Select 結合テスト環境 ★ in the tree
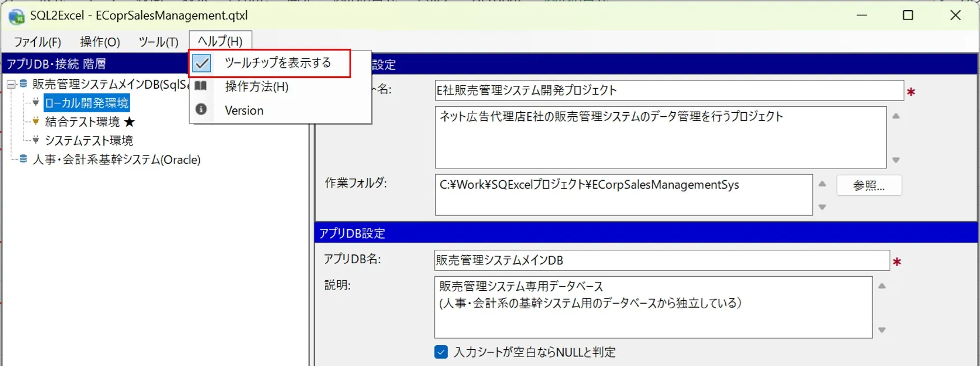Viewport: 980px width, 366px height. pos(90,122)
